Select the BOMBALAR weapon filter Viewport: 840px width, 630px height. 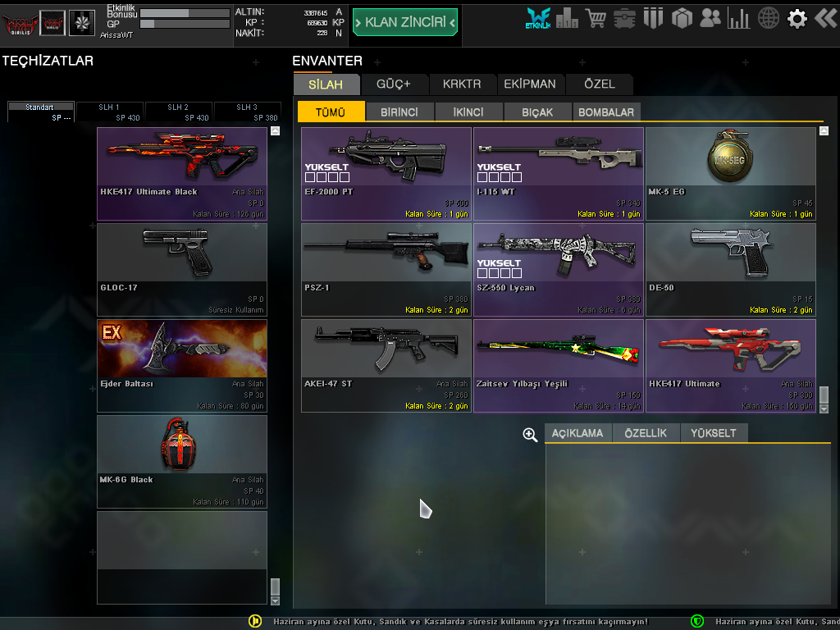[606, 112]
